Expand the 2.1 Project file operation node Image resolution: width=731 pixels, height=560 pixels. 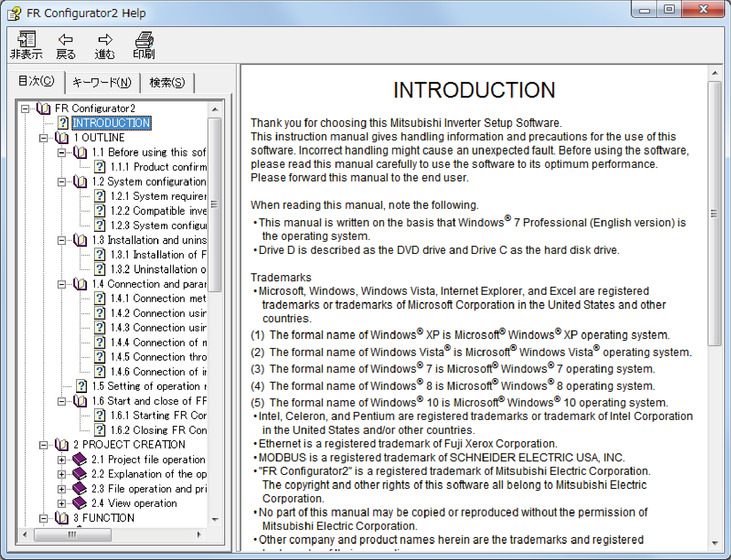(62, 460)
